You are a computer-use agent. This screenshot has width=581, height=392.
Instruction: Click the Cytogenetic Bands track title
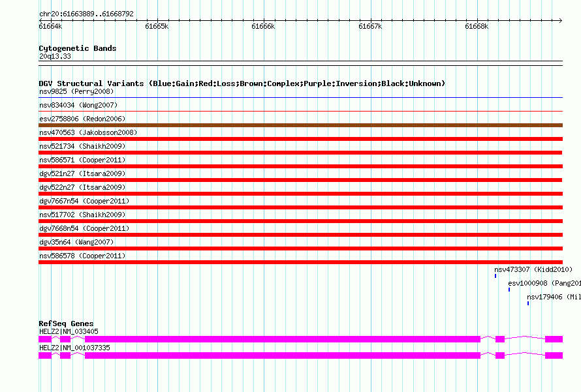(x=78, y=48)
